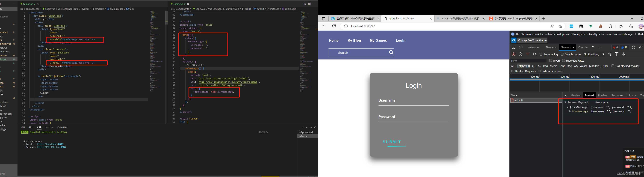
Task: Collapse the top-level formMessage payload object
Action: coord(568,107)
